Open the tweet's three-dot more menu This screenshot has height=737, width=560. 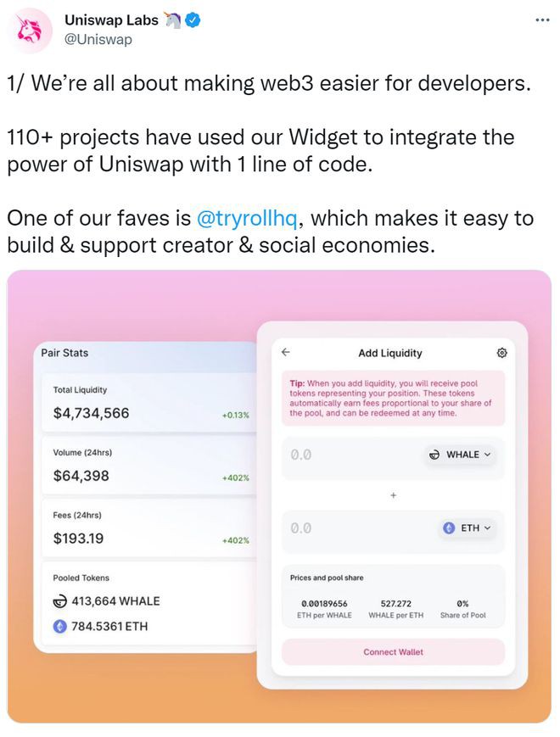pos(542,20)
